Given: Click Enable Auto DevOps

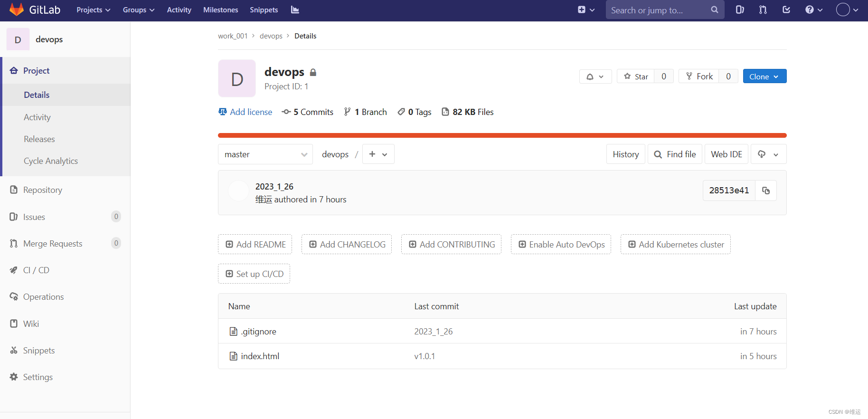Looking at the screenshot, I should pos(561,244).
